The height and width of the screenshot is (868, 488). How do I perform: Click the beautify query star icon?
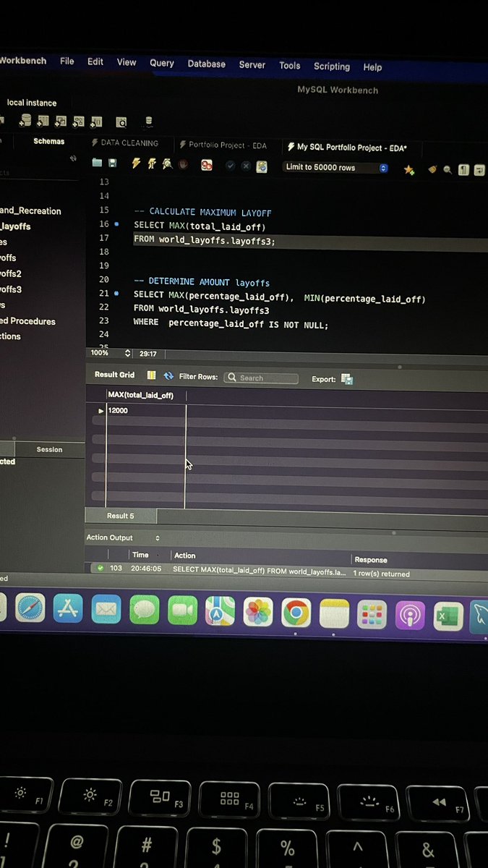[x=409, y=169]
